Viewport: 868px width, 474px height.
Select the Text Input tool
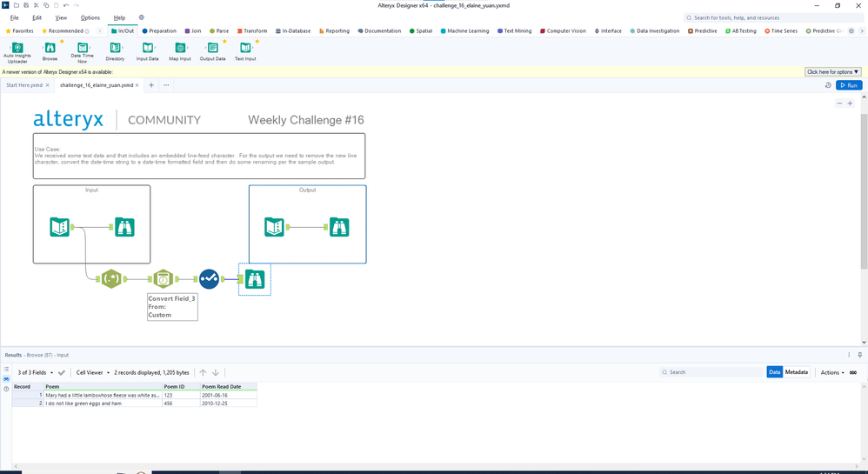tap(245, 51)
